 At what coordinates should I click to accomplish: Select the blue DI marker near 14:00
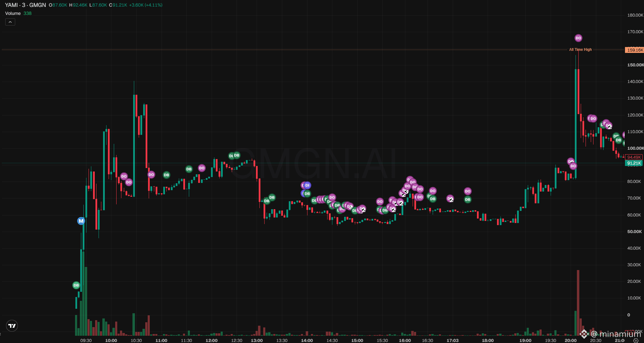click(x=307, y=185)
